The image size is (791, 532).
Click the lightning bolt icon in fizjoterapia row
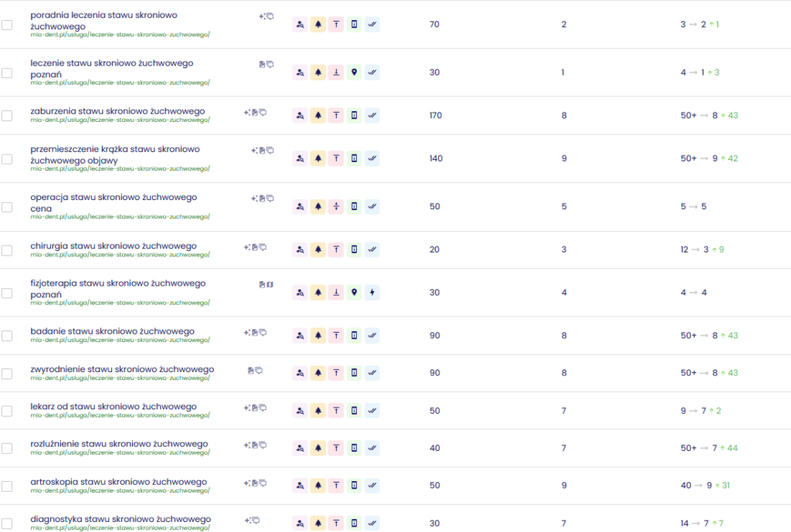tap(372, 293)
